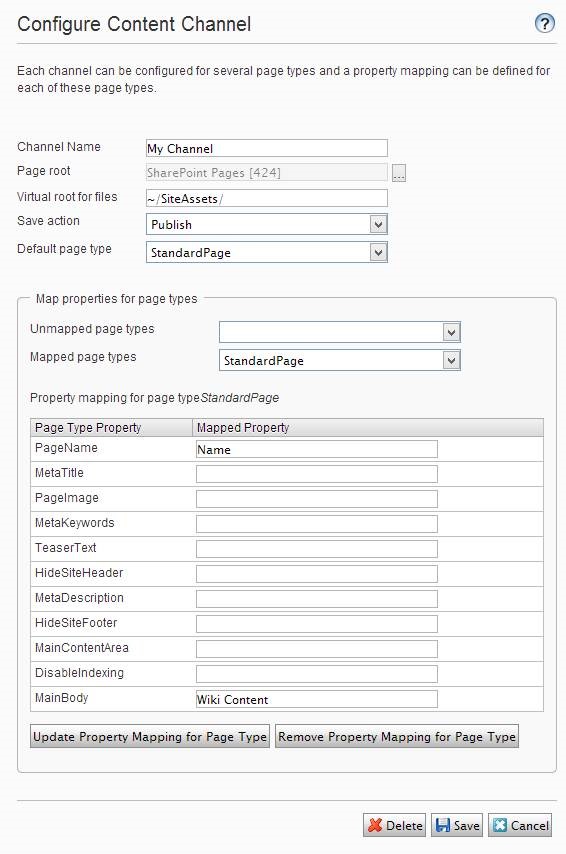Select the MetaKeywords mapped property field
The width and height of the screenshot is (566, 854).
(317, 524)
